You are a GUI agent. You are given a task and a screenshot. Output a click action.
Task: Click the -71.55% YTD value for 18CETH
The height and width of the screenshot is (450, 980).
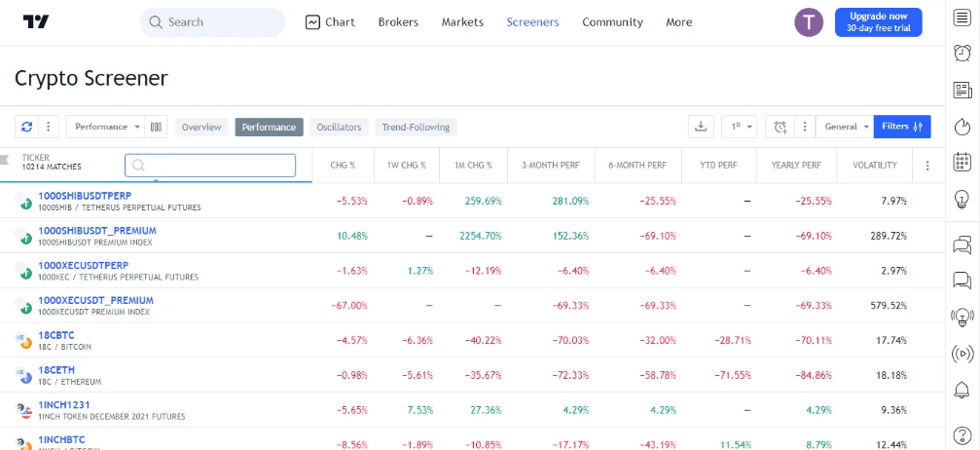[732, 375]
